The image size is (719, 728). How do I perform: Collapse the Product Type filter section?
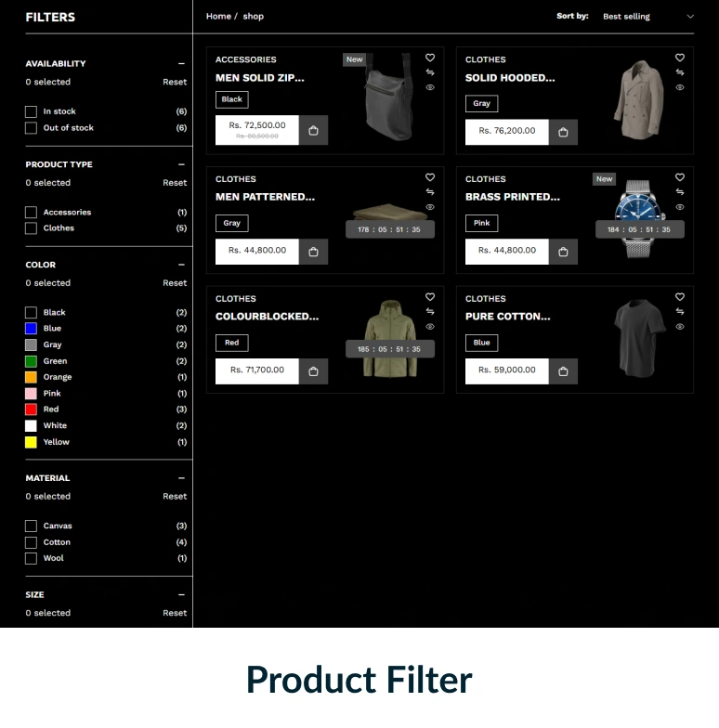pos(181,164)
